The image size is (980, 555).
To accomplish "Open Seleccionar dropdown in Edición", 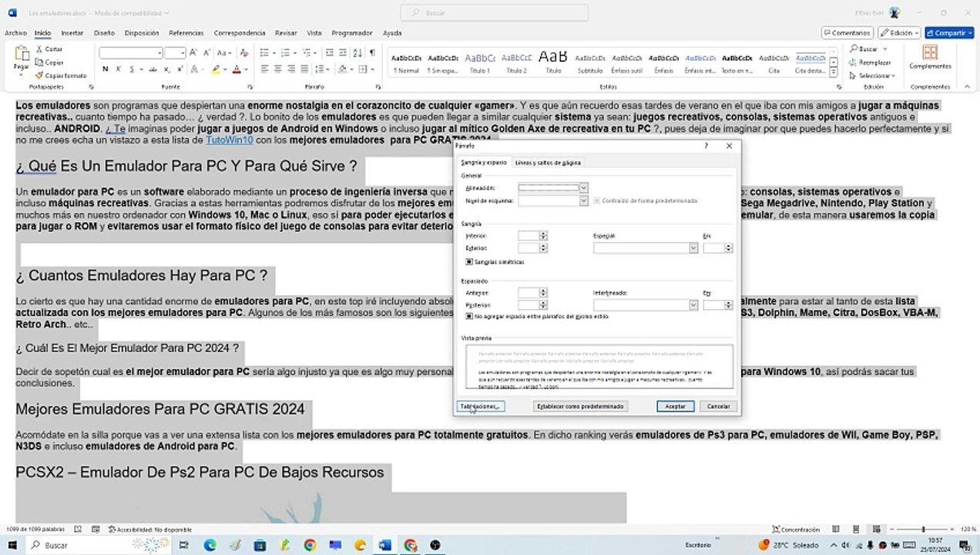I will click(x=872, y=76).
